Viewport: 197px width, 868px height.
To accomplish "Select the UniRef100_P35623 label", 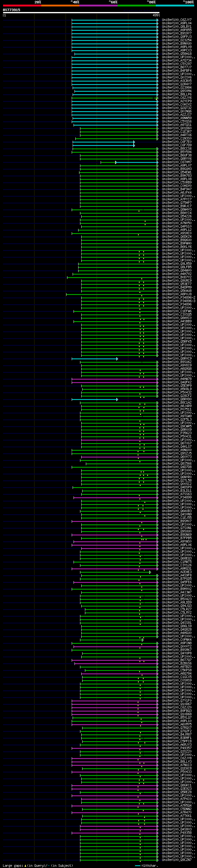I will 176,433.
